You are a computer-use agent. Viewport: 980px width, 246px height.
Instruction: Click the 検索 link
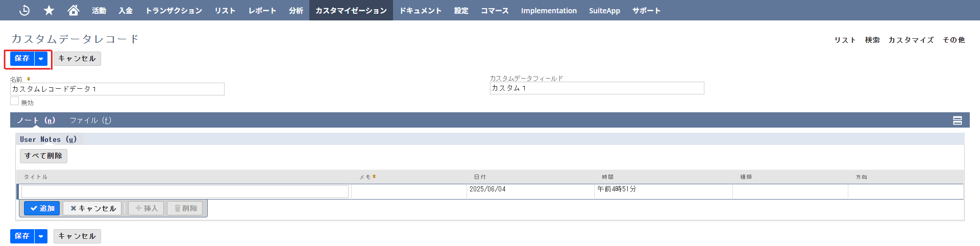(872, 40)
